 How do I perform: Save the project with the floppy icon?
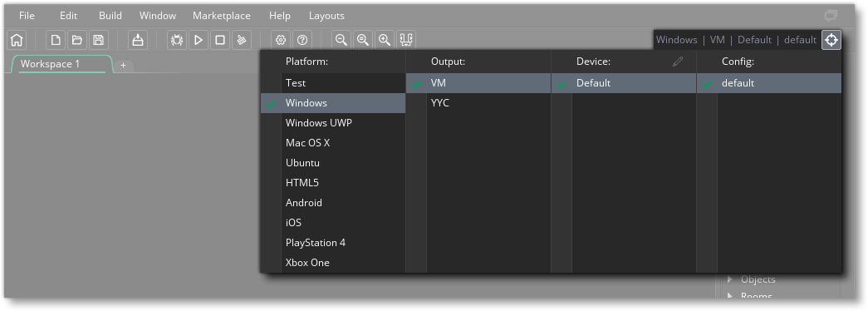(99, 40)
